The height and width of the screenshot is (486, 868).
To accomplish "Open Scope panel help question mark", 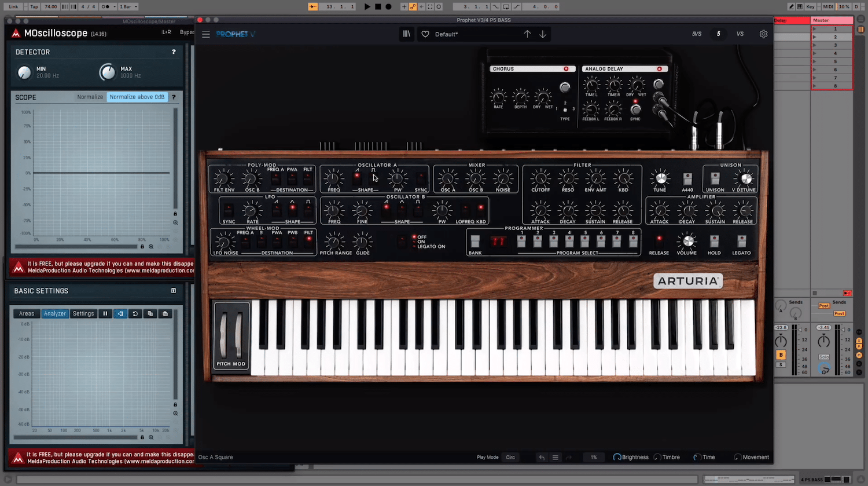I will 174,97.
